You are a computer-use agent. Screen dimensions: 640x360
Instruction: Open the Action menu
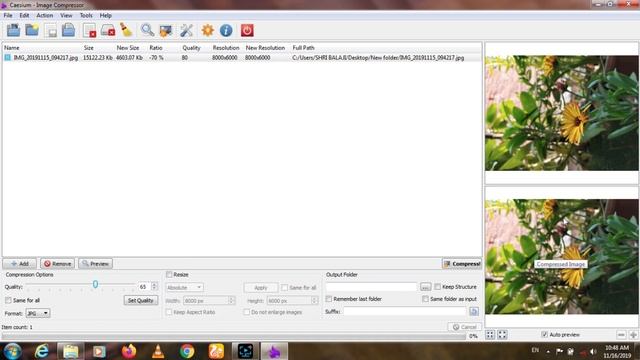[44, 16]
